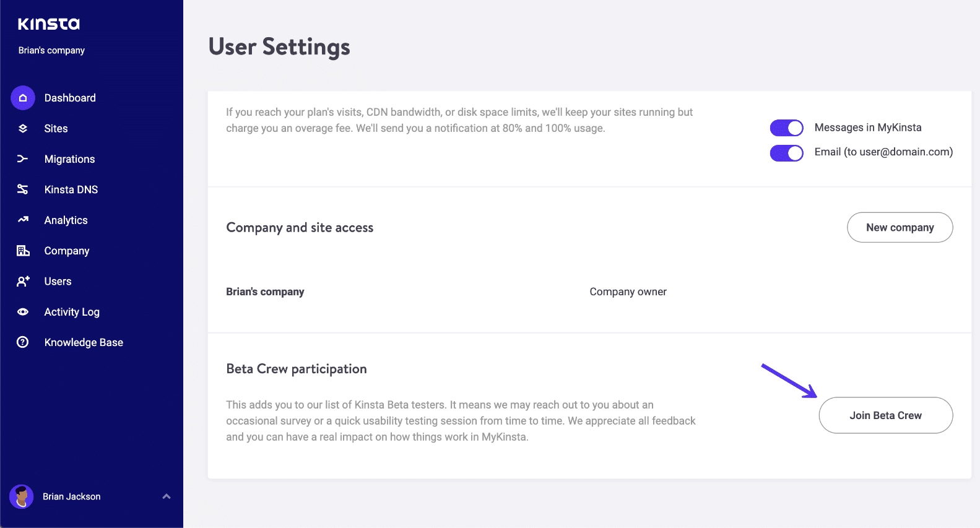
Task: Go to the Analytics section
Action: click(x=66, y=220)
